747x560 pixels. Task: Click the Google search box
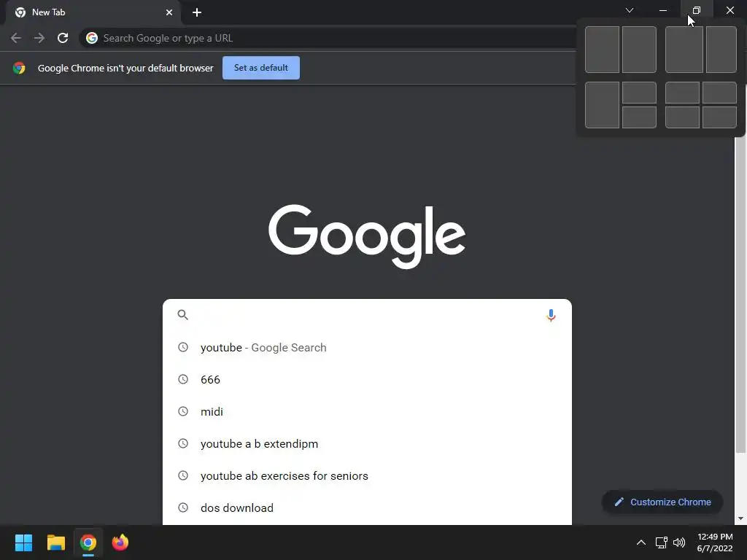point(367,315)
